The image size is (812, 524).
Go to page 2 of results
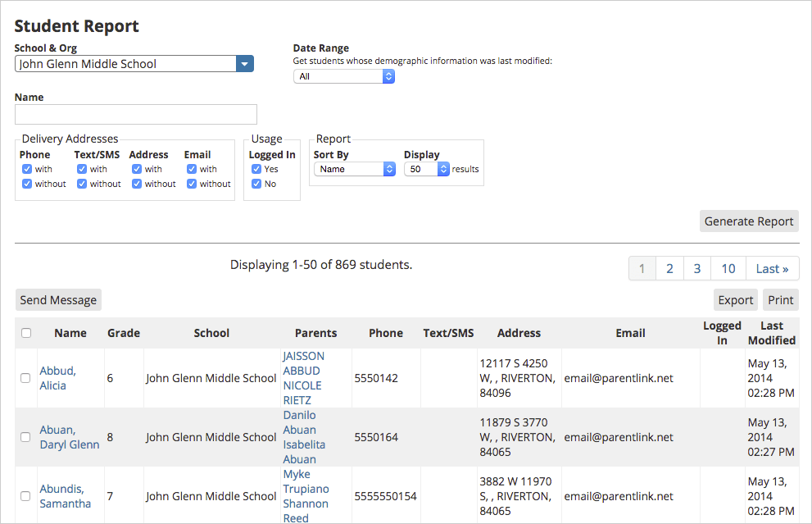point(669,268)
